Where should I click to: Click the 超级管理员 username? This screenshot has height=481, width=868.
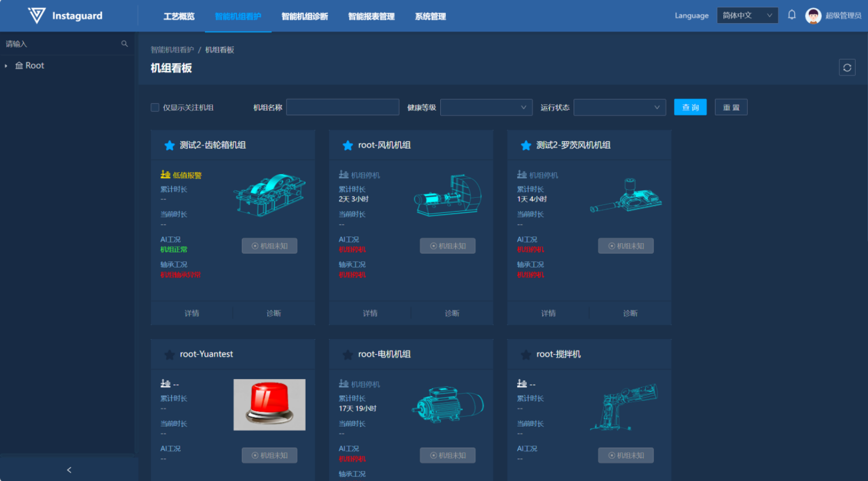click(x=843, y=16)
